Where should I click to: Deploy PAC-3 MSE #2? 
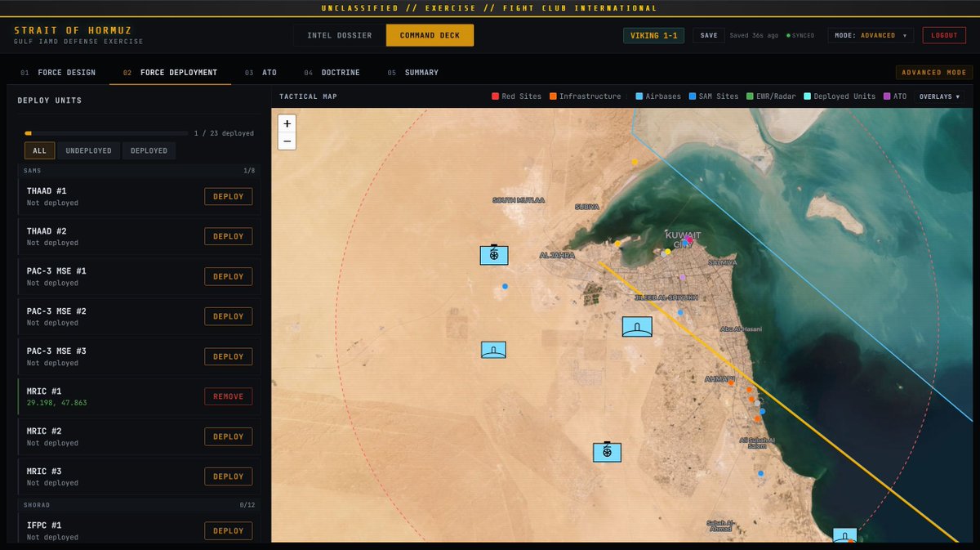point(229,316)
